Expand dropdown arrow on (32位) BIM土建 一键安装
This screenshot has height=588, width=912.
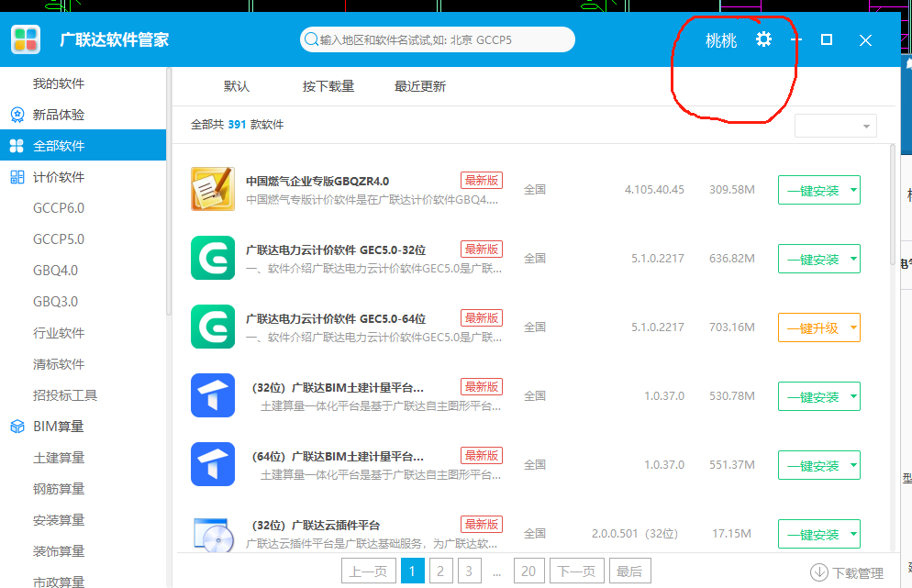[853, 396]
